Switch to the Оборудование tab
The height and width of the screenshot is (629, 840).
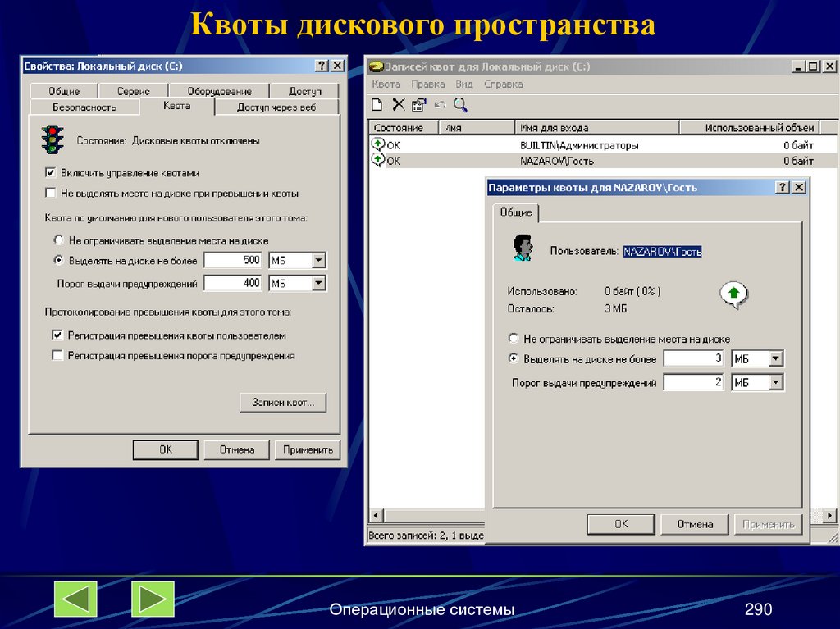pos(219,91)
